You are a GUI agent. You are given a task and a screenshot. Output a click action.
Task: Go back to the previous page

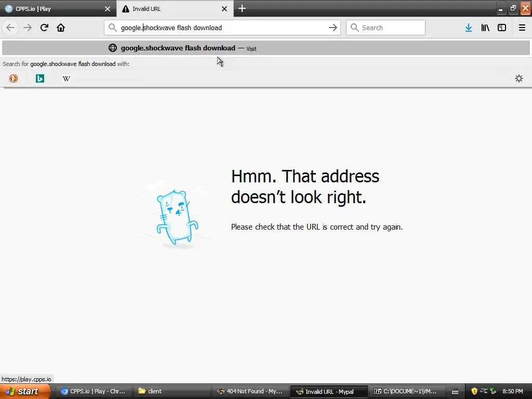tap(10, 28)
